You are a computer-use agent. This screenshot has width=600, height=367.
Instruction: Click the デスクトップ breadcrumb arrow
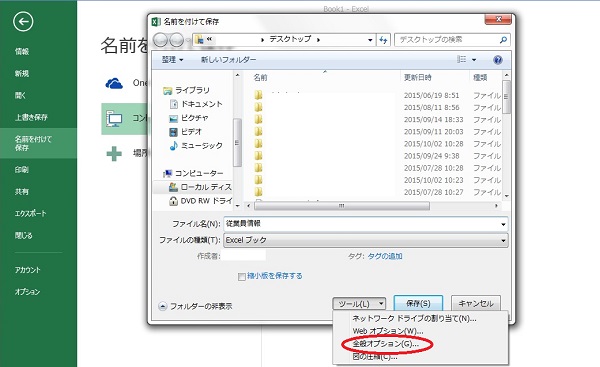(318, 39)
